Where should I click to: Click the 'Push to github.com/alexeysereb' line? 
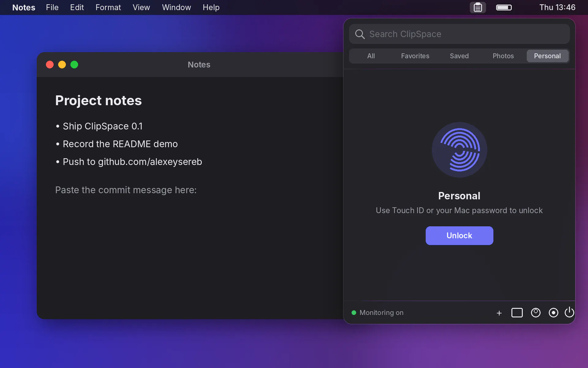[x=129, y=162]
